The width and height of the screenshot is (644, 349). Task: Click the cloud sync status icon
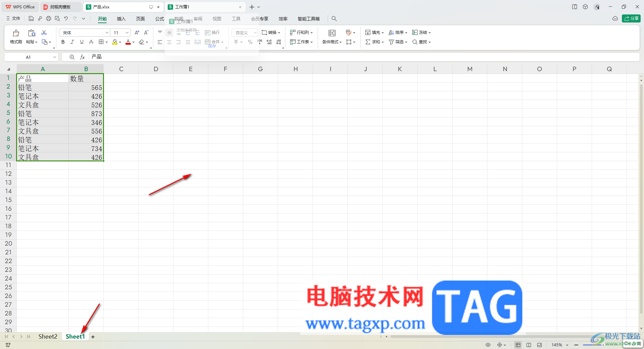[x=615, y=18]
